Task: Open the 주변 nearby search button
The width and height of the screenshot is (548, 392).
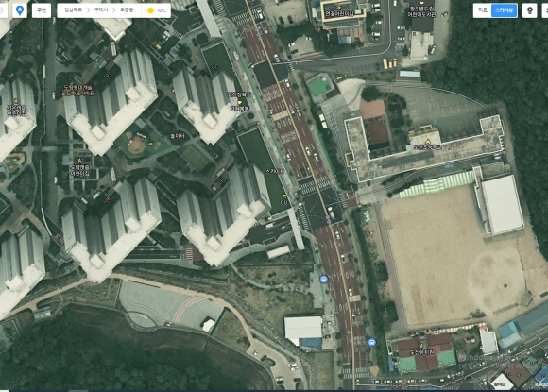Action: point(42,10)
